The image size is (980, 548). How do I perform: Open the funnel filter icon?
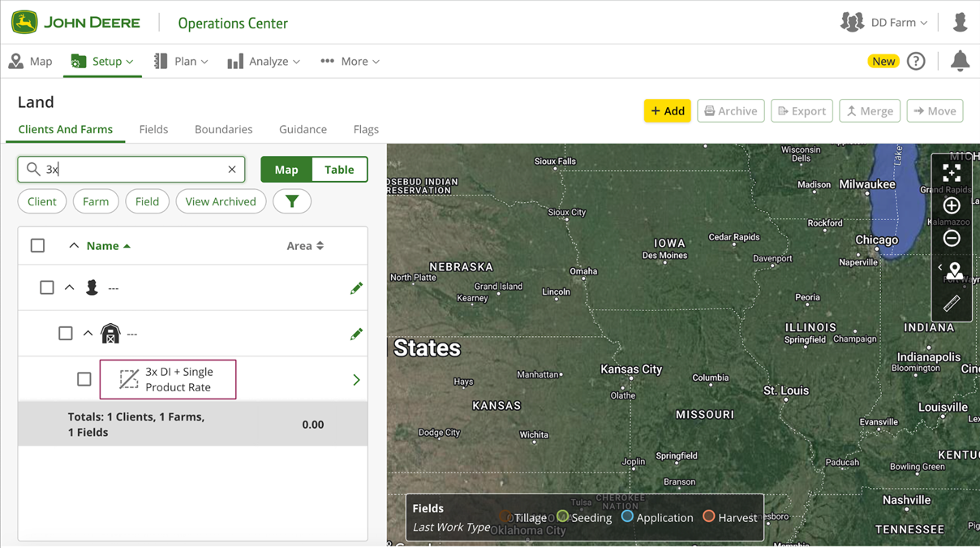(292, 201)
